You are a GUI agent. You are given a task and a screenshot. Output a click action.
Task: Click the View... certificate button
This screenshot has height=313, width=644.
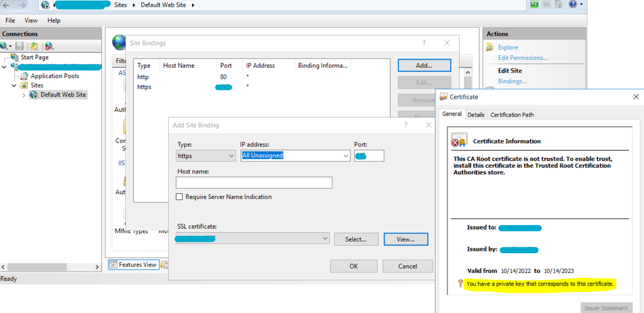(x=405, y=239)
